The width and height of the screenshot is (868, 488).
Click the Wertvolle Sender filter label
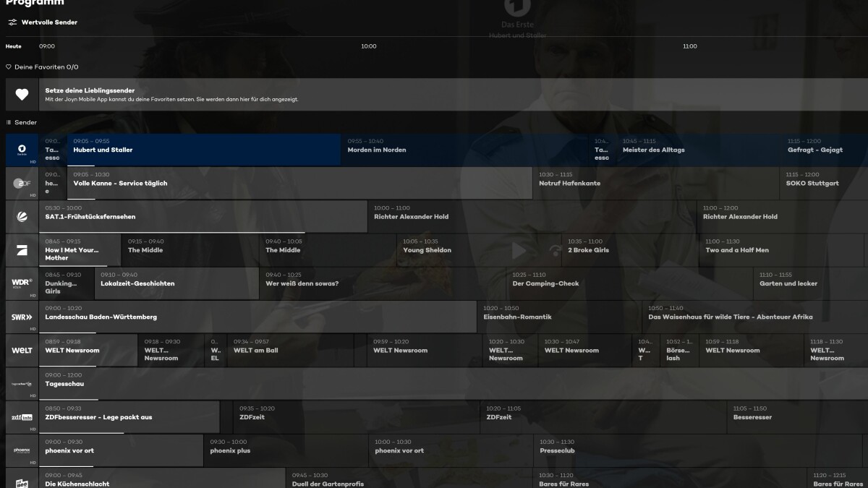pyautogui.click(x=49, y=22)
